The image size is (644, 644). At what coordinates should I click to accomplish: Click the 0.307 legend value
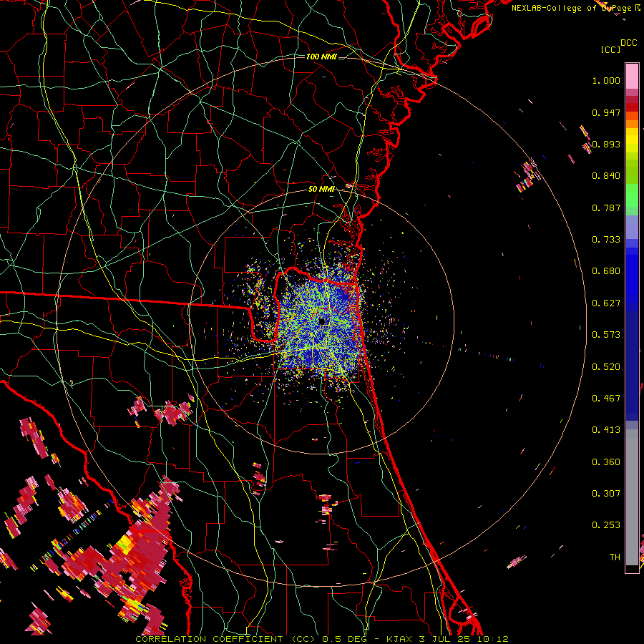pyautogui.click(x=606, y=494)
